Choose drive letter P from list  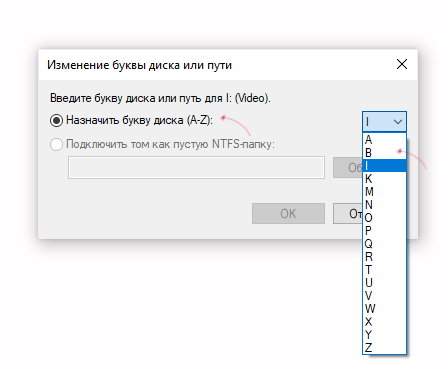pyautogui.click(x=384, y=231)
